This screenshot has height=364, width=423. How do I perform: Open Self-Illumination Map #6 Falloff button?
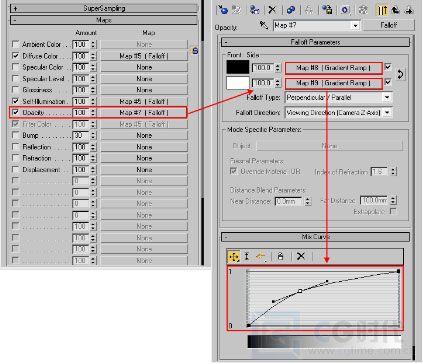pyautogui.click(x=144, y=101)
